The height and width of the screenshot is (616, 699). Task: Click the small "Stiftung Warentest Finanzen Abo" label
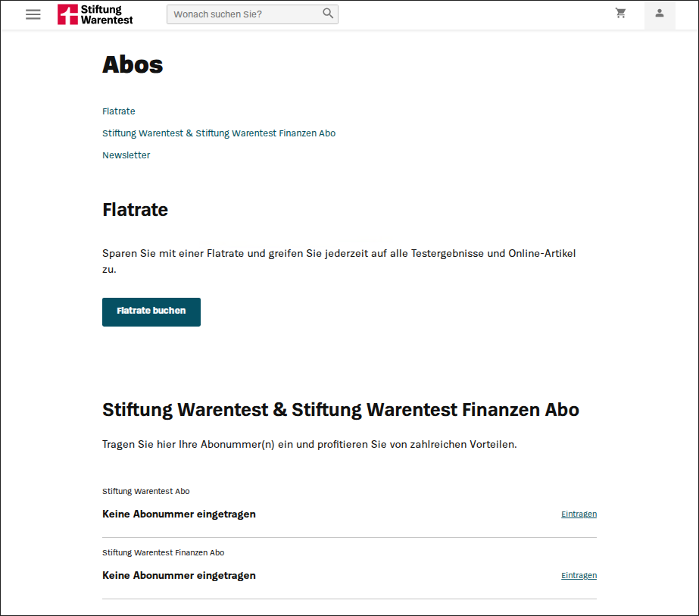click(163, 552)
